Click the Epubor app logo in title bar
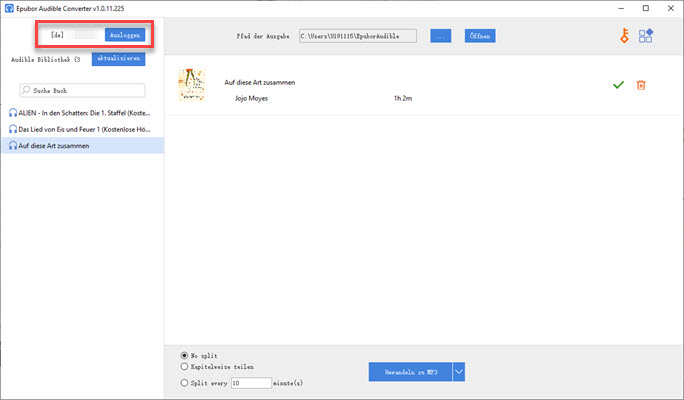 coord(9,8)
